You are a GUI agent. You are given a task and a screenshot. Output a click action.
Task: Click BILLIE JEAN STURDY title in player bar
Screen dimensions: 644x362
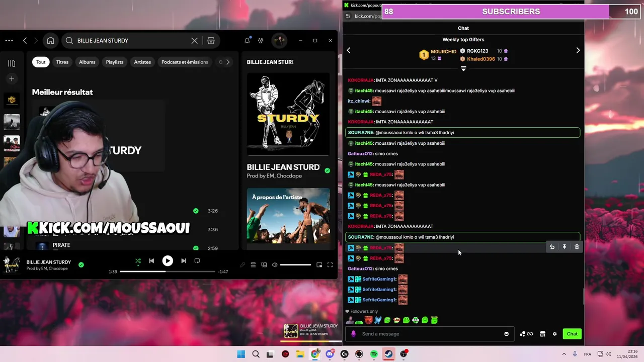tap(49, 262)
